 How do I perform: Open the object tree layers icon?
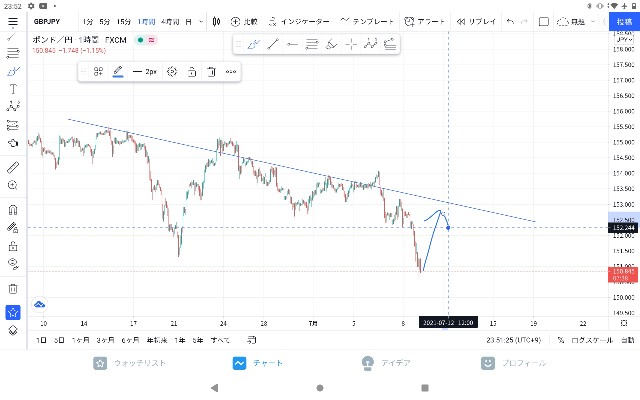click(x=13, y=330)
